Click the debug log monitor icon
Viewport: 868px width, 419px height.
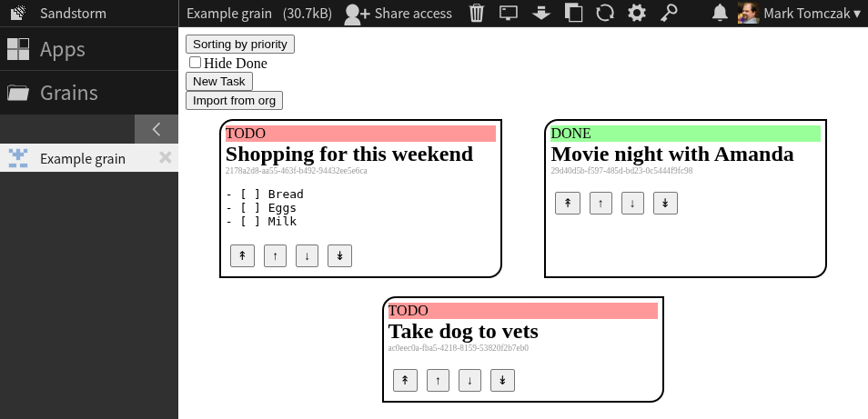click(509, 13)
